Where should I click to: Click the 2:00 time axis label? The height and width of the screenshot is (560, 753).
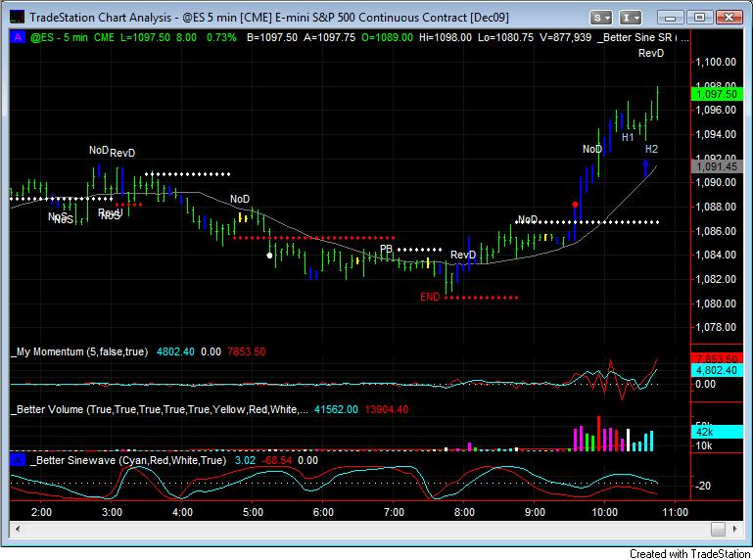[x=41, y=512]
